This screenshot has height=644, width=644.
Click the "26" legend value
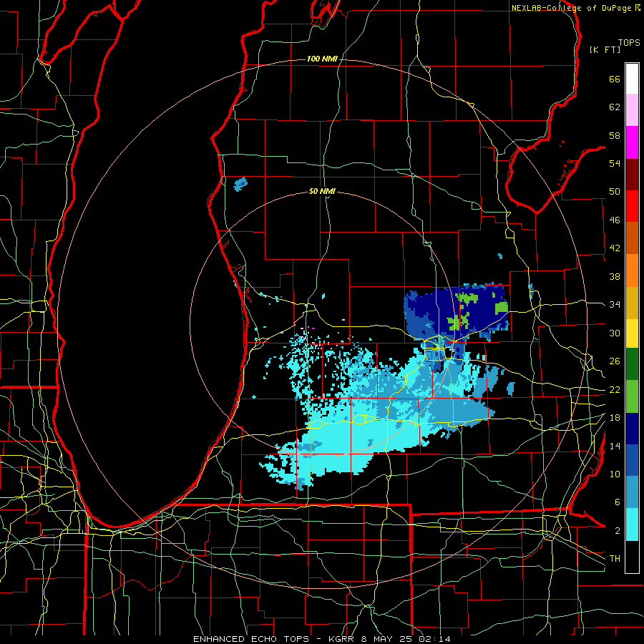615,361
